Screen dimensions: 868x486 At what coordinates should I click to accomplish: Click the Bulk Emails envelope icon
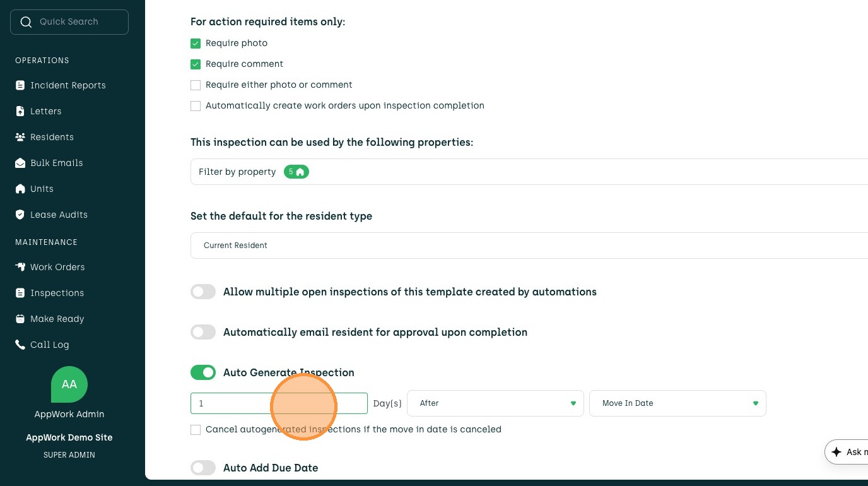coord(20,163)
